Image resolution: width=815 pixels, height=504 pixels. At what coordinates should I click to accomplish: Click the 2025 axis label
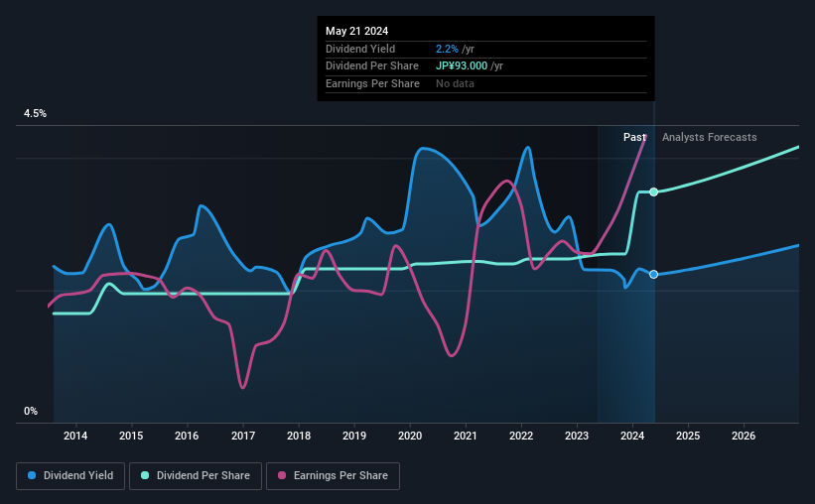click(x=688, y=436)
